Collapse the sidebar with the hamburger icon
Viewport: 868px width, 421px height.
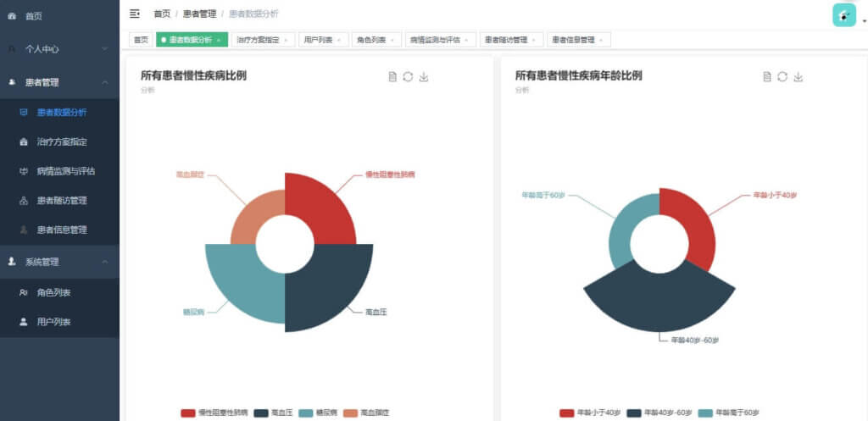pyautogui.click(x=135, y=14)
